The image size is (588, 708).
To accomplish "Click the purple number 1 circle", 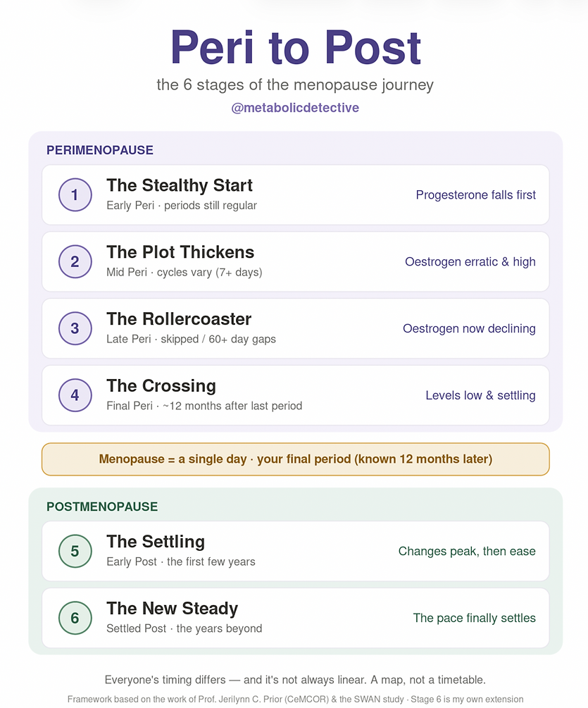I will pyautogui.click(x=75, y=194).
